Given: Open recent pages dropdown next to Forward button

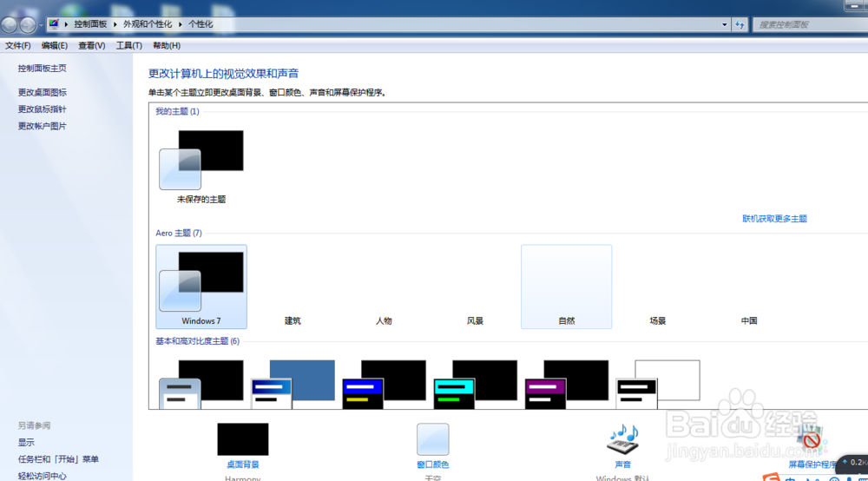Looking at the screenshot, I should click(x=41, y=25).
